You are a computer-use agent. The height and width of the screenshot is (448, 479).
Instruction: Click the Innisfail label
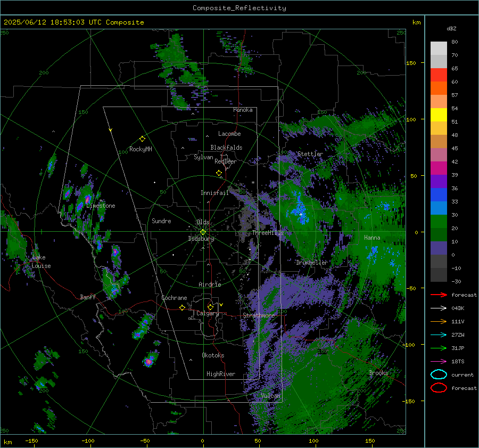point(214,193)
